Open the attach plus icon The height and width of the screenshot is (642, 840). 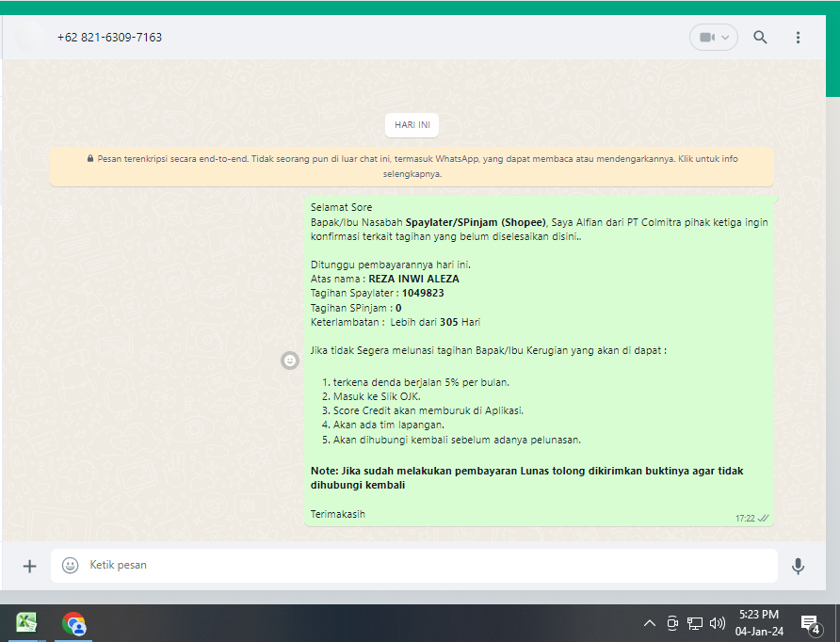coord(30,566)
